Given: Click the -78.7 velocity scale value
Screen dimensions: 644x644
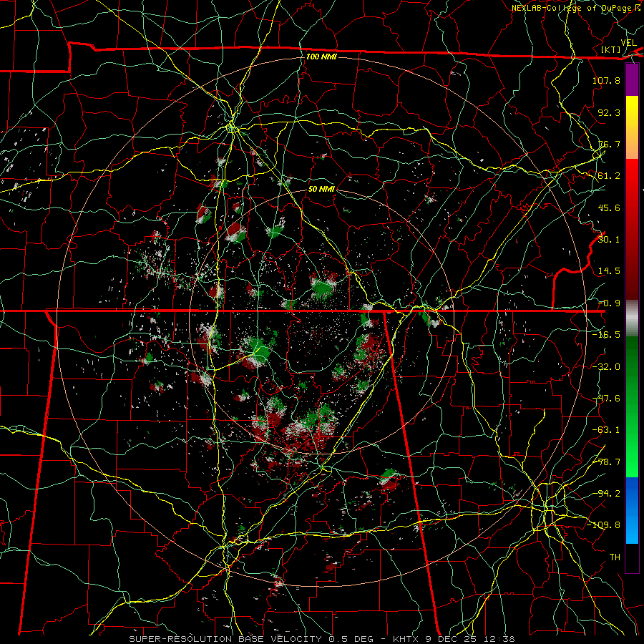Looking at the screenshot, I should click(606, 462).
